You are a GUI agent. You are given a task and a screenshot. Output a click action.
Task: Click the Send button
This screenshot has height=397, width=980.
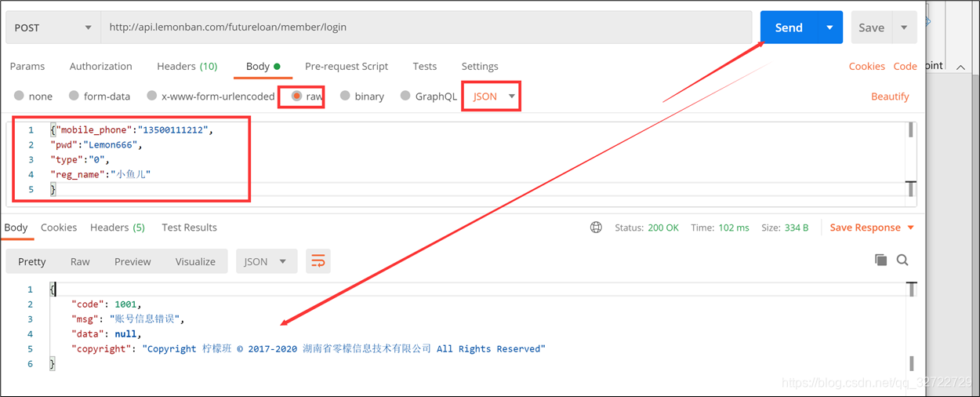click(789, 27)
